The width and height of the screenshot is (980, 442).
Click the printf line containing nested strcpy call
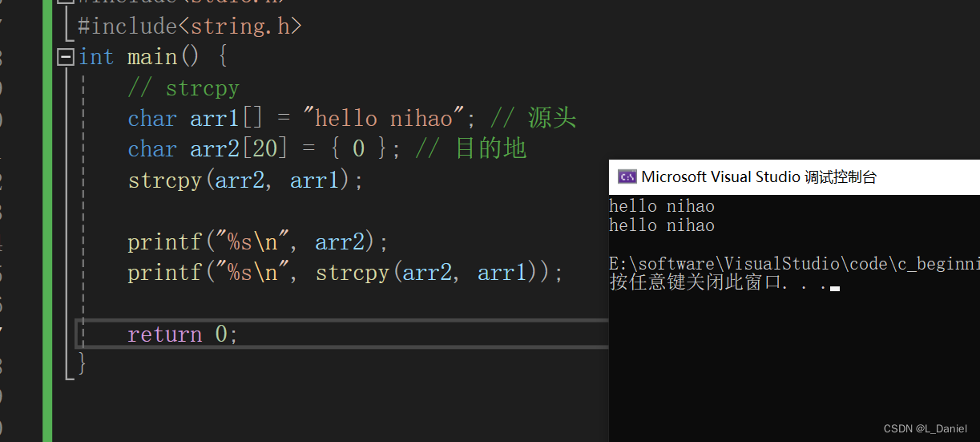(x=345, y=273)
